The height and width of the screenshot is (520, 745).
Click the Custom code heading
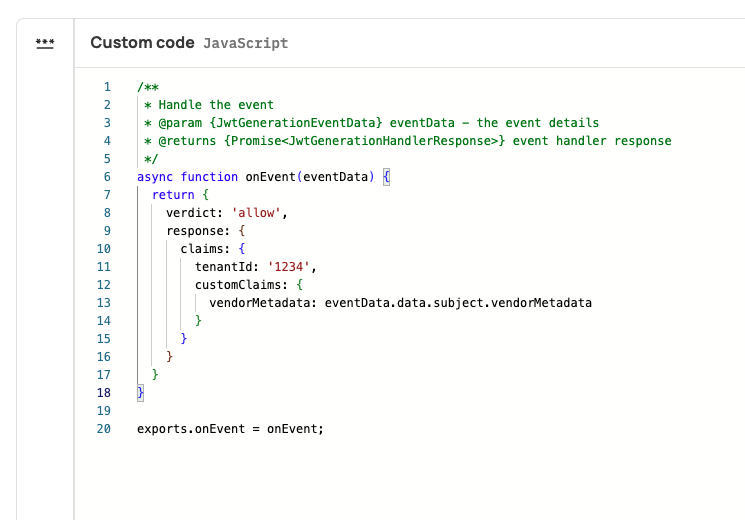[x=141, y=43]
